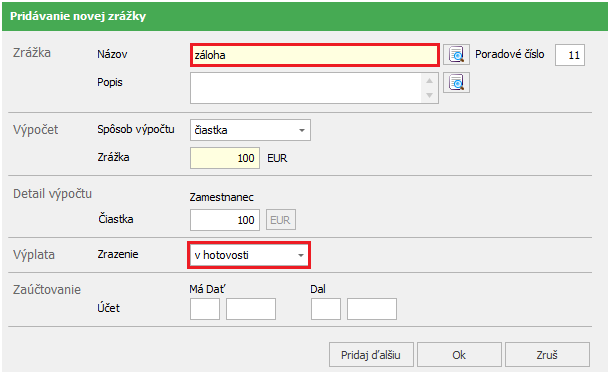Click the Popis scrollbar down arrow
Screen dimensions: 610x374
[429, 95]
